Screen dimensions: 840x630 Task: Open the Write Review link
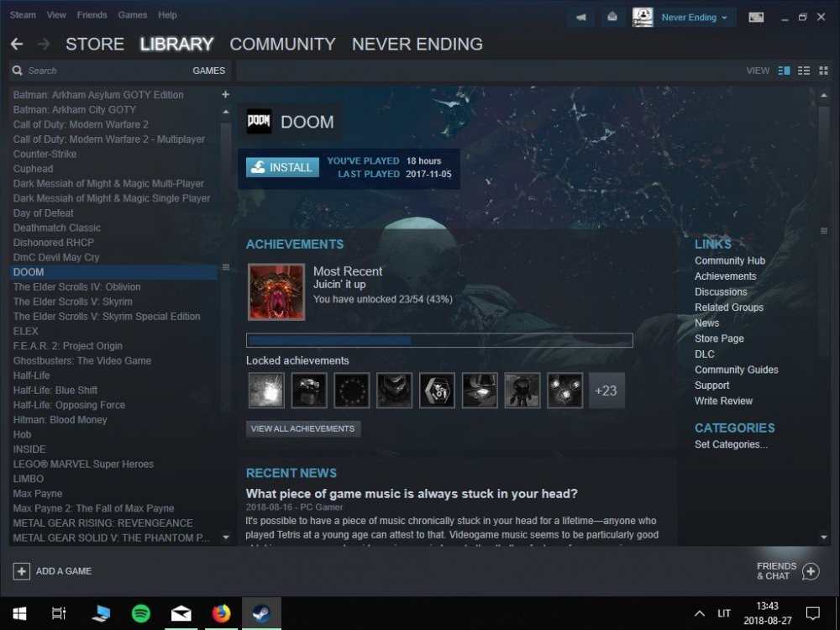click(723, 401)
